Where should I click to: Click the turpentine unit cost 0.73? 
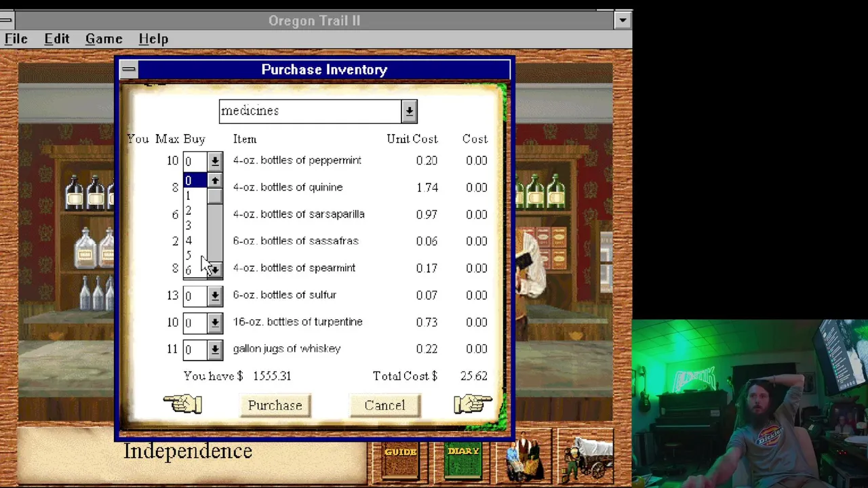(x=427, y=322)
